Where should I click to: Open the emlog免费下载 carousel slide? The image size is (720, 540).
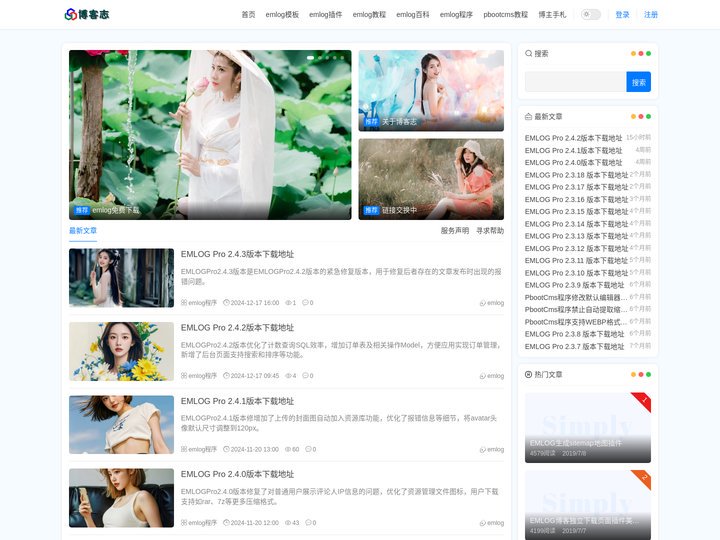point(210,135)
